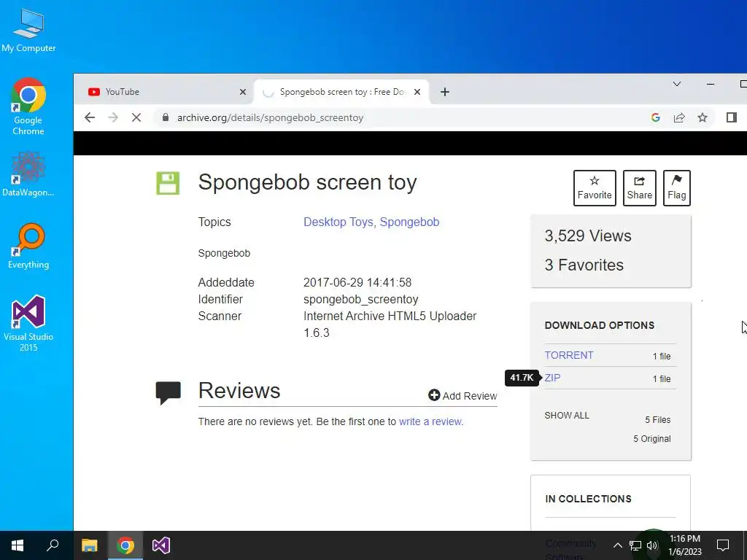Flag this archive item

676,188
